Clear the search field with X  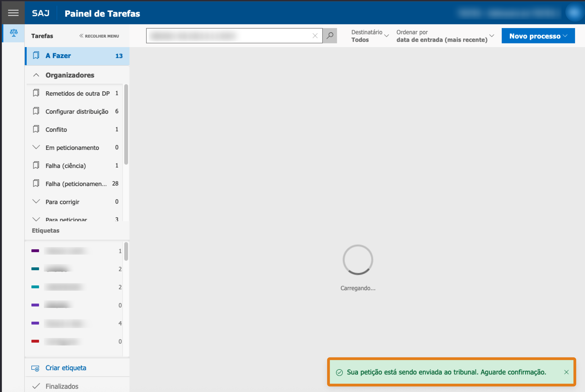pyautogui.click(x=315, y=36)
